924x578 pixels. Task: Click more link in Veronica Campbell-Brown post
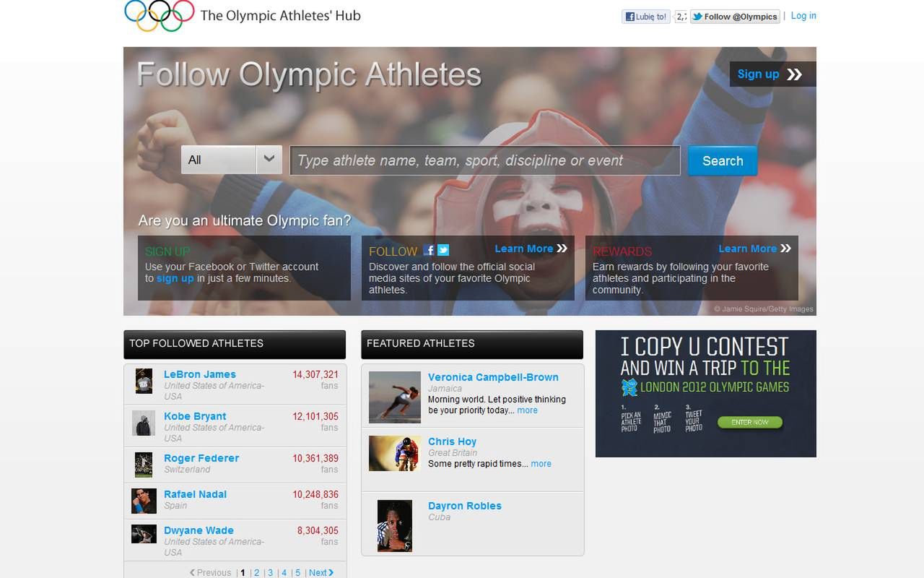527,410
